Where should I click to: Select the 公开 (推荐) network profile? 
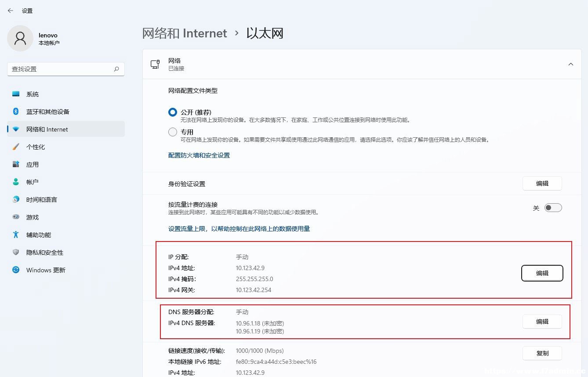click(x=173, y=113)
